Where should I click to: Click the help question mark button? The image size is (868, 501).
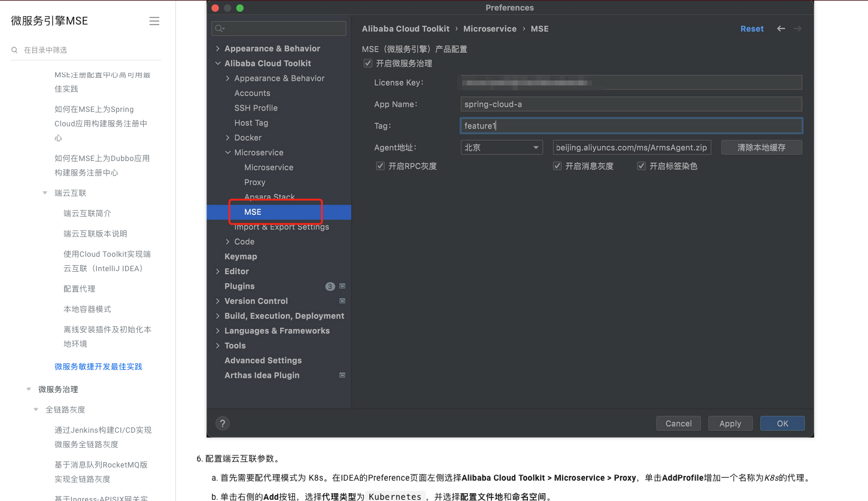click(222, 423)
